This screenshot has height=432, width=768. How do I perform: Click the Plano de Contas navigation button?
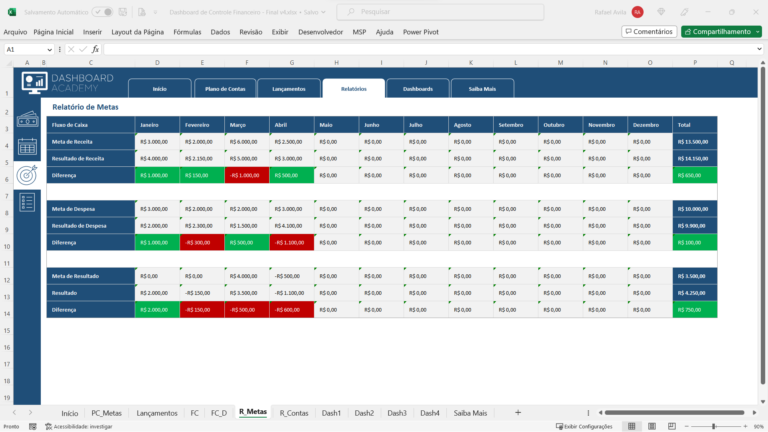pos(225,89)
